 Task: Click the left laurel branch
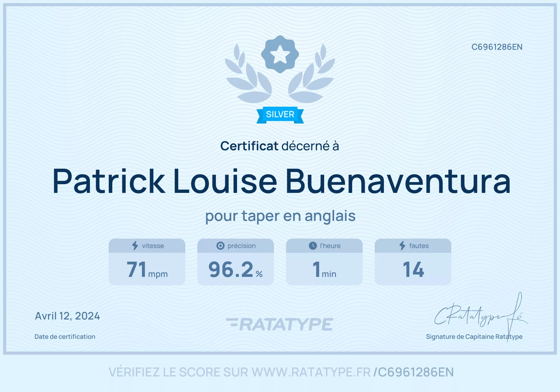coord(248,74)
